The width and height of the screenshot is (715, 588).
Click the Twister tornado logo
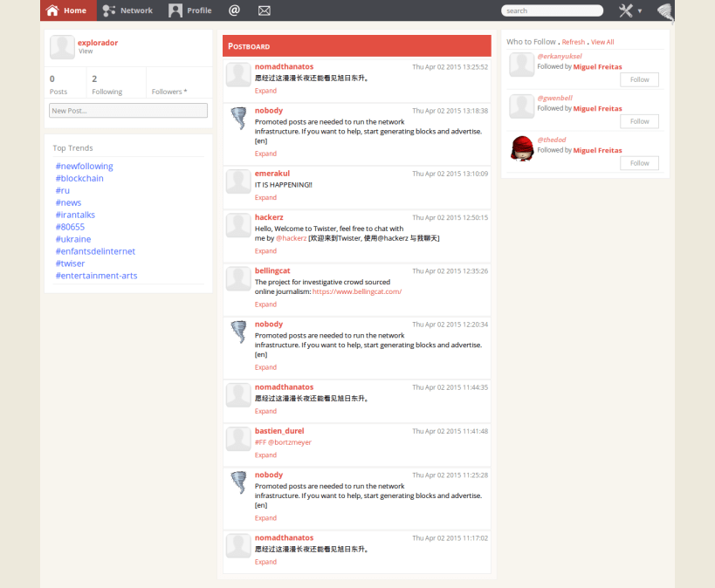pos(665,12)
